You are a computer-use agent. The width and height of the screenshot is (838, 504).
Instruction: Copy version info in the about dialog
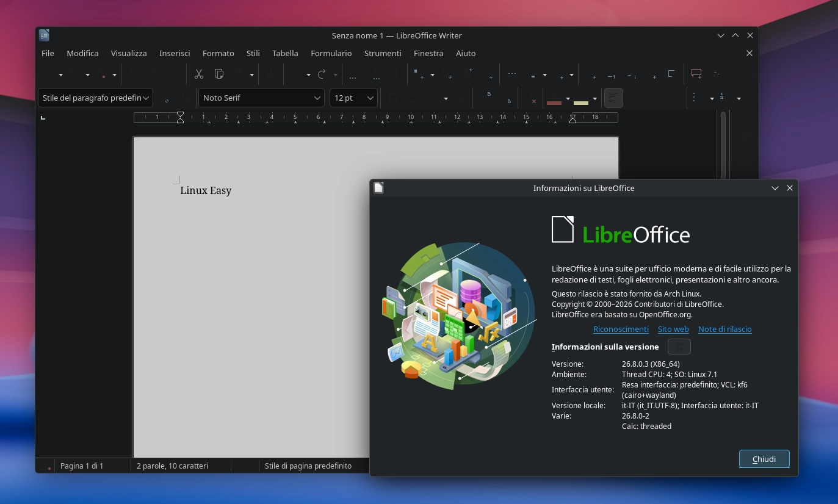(x=679, y=347)
